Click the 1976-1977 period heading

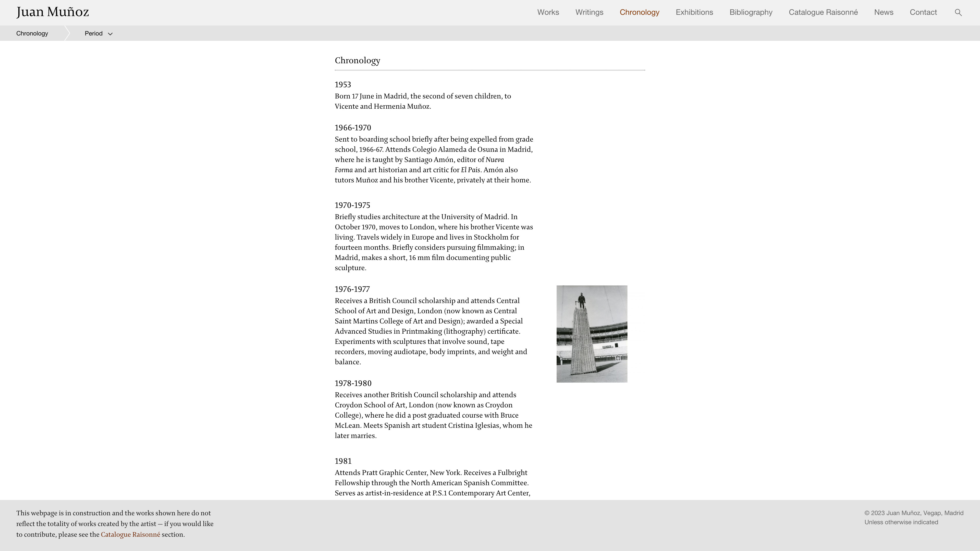click(352, 289)
